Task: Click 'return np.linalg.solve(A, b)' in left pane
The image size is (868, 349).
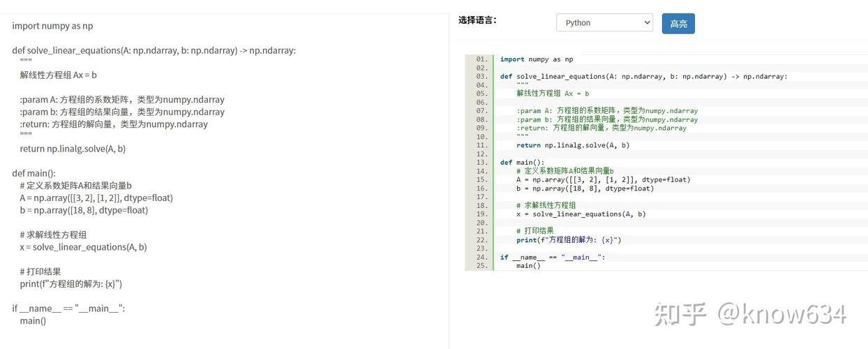Action: point(73,149)
